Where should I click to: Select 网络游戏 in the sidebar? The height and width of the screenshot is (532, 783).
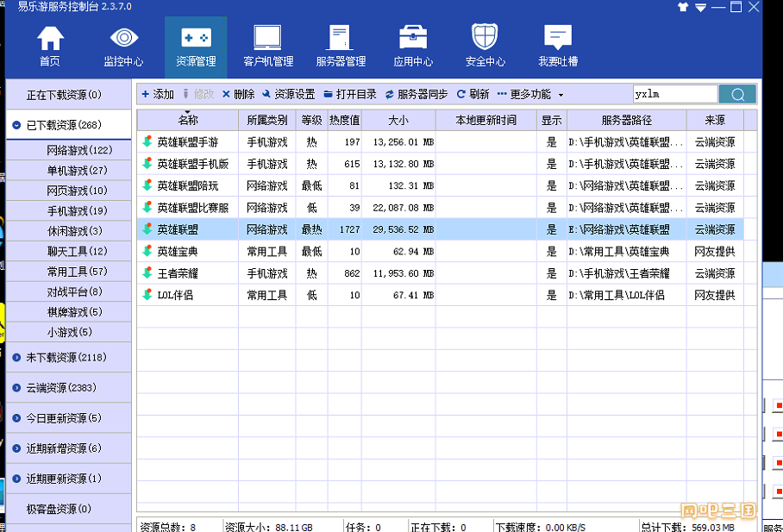[x=78, y=150]
